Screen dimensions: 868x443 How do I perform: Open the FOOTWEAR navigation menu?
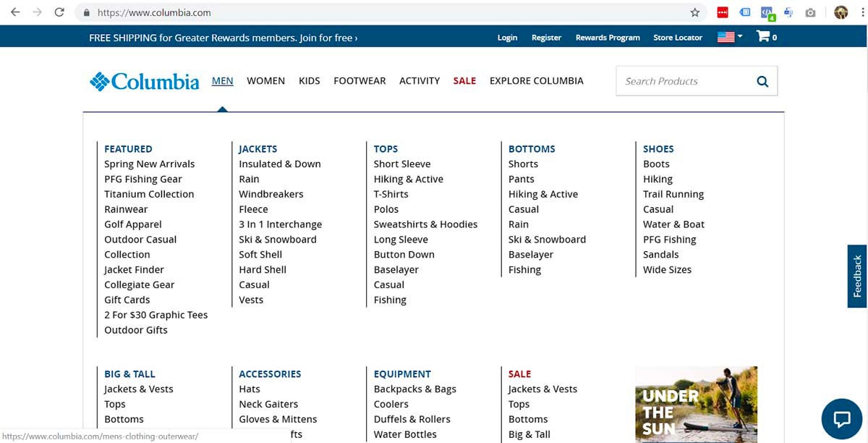(x=359, y=80)
